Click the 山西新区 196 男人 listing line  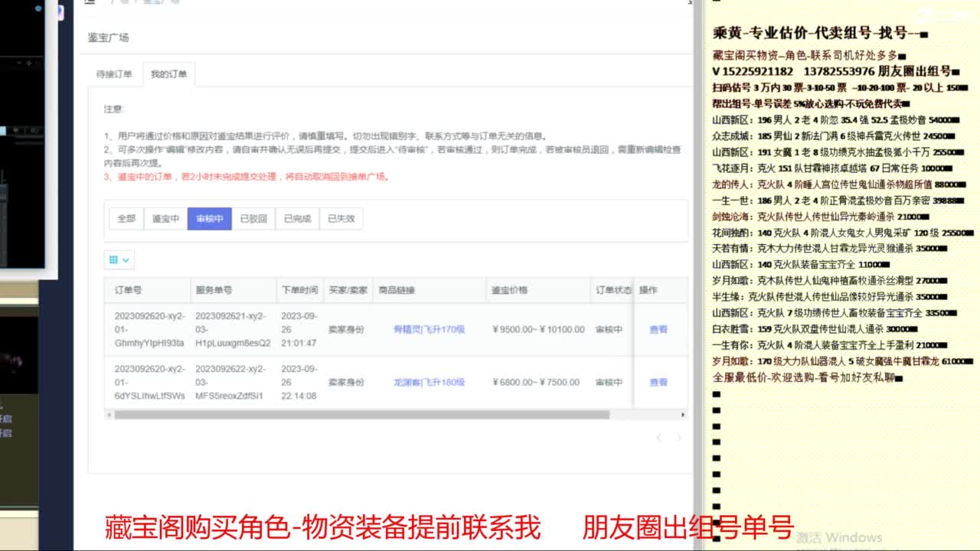tap(835, 120)
